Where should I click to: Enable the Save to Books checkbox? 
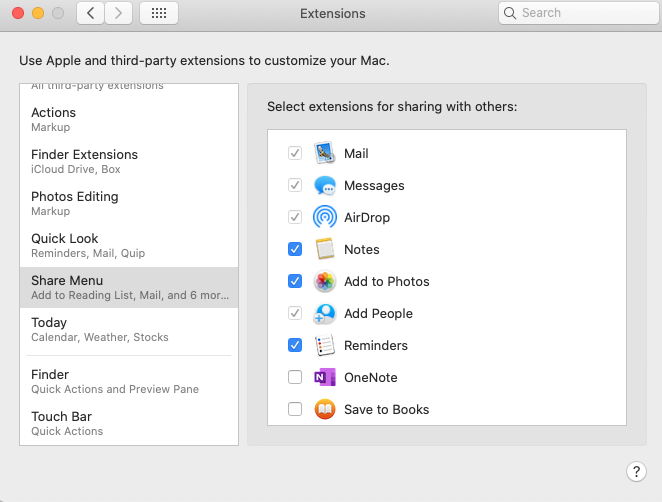tap(295, 409)
